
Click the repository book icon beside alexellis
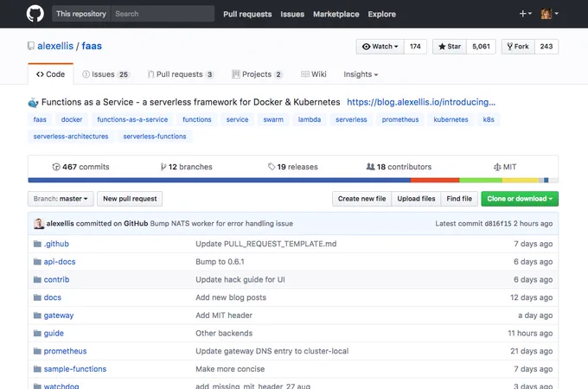[31, 46]
